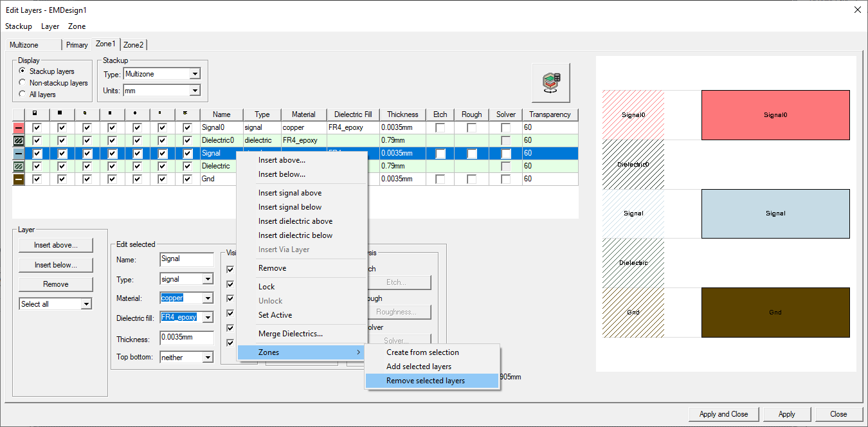Click the stackup calculator icon above the layer table
The height and width of the screenshot is (427, 868).
click(x=550, y=82)
